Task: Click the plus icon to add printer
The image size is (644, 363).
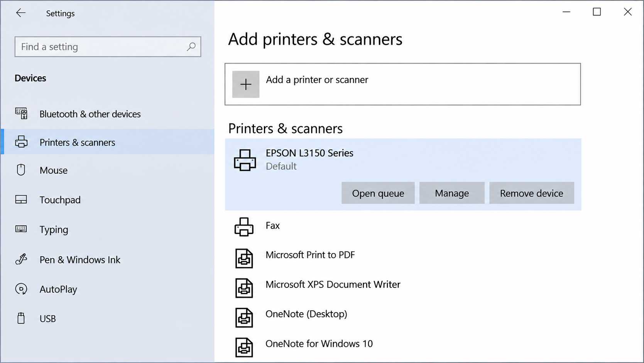Action: [246, 84]
